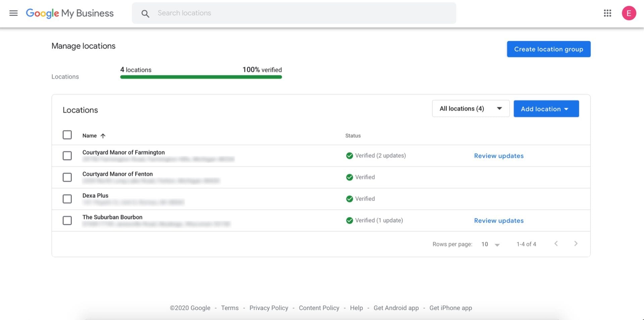Go to next page arrow
Screen dimensions: 644x320
(x=576, y=243)
